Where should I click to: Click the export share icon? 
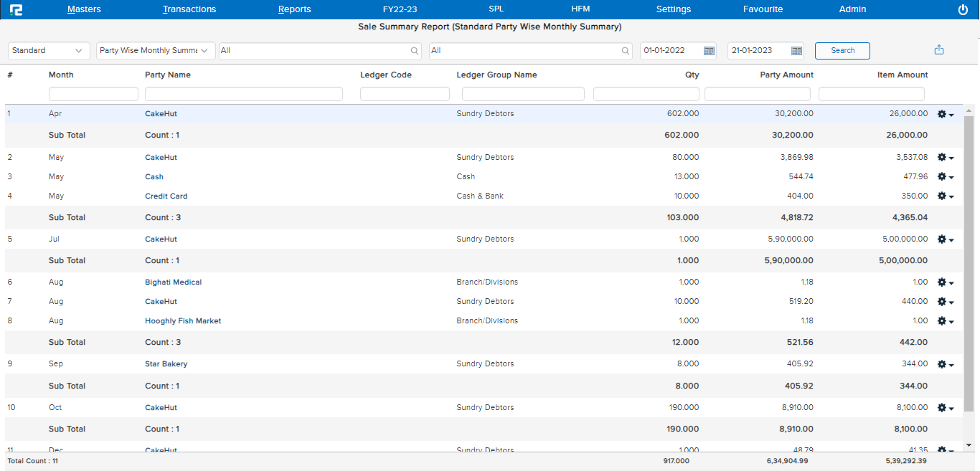click(x=939, y=50)
